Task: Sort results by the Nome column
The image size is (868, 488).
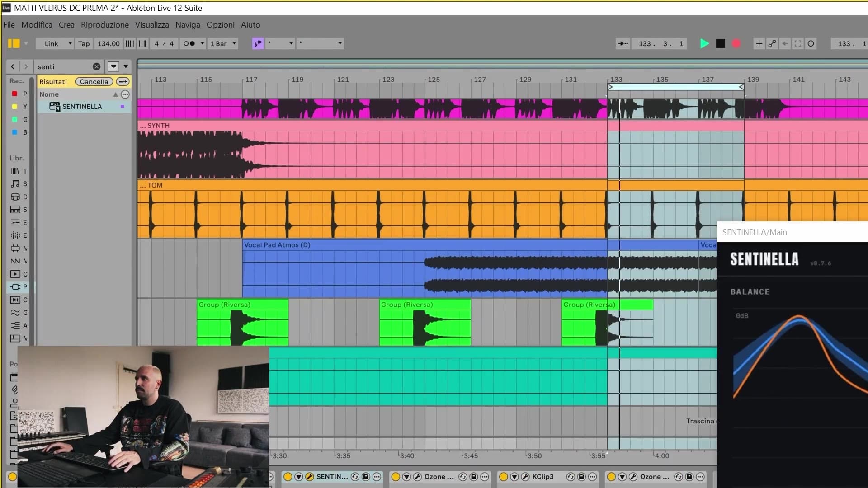Action: [49, 94]
